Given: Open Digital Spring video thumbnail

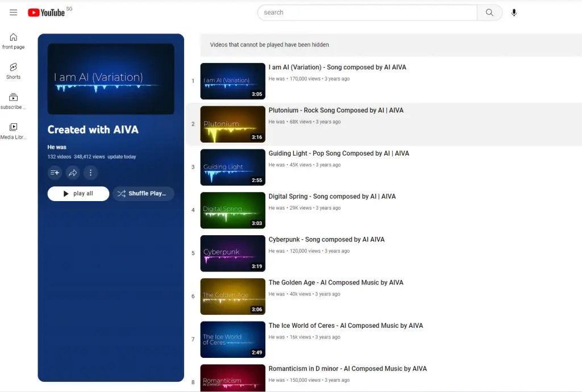Looking at the screenshot, I should 232,210.
